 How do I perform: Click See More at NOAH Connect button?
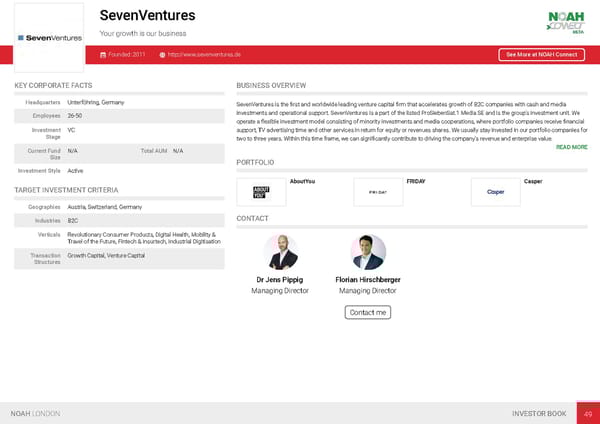click(540, 55)
